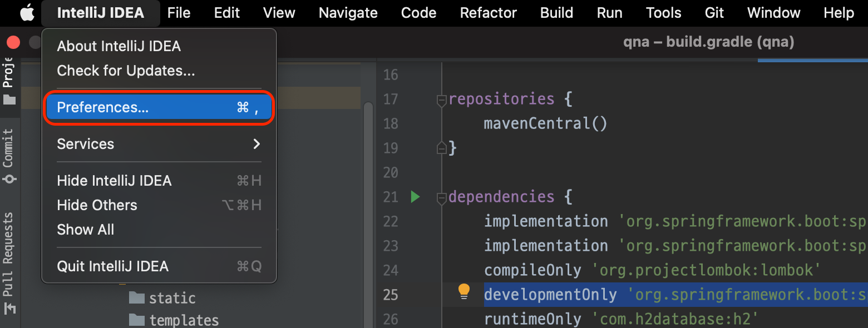Image resolution: width=868 pixels, height=328 pixels.
Task: Click line number 17 in the gutter
Action: coord(391,99)
